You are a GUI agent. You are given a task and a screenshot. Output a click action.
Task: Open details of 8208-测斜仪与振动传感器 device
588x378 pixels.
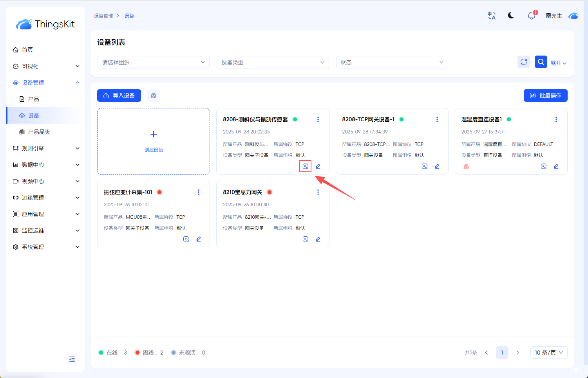coord(306,166)
